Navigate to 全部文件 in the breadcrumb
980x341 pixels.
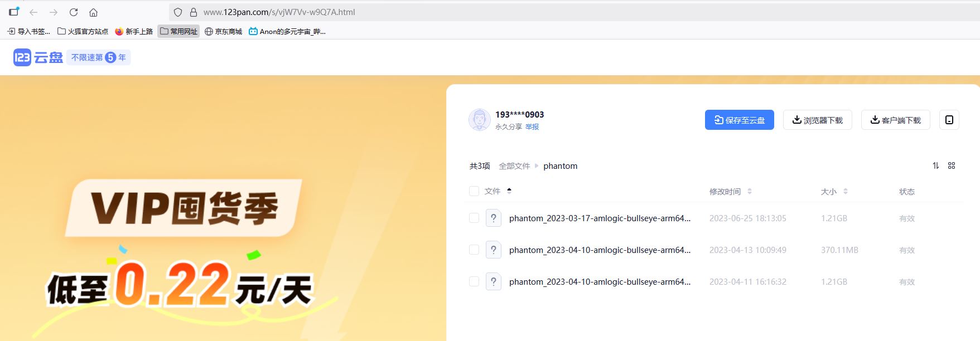[x=514, y=166]
